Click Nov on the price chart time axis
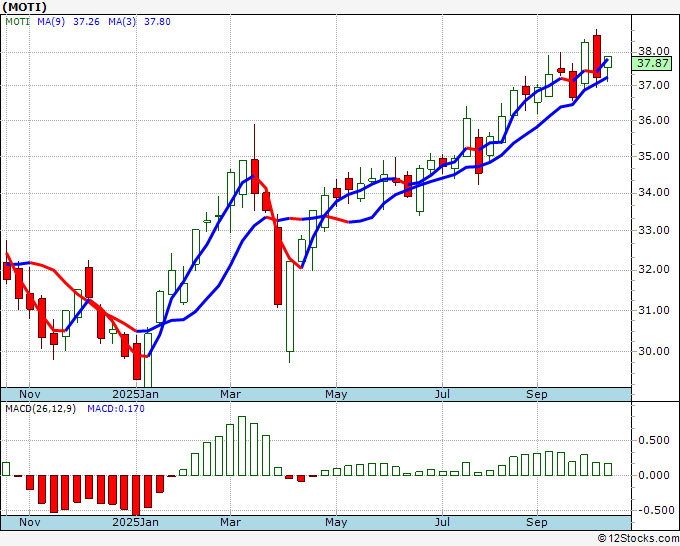 click(30, 394)
